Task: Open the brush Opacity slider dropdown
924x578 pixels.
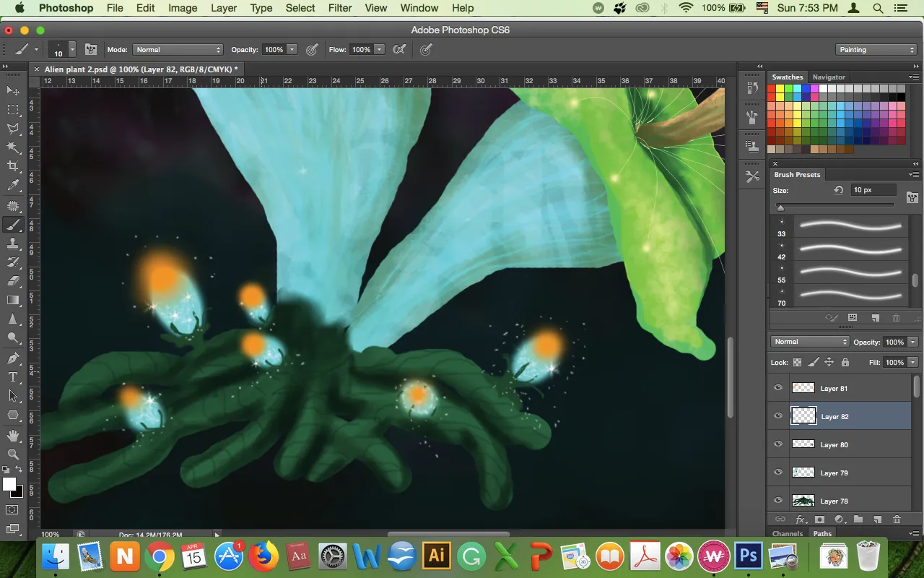Action: tap(292, 50)
